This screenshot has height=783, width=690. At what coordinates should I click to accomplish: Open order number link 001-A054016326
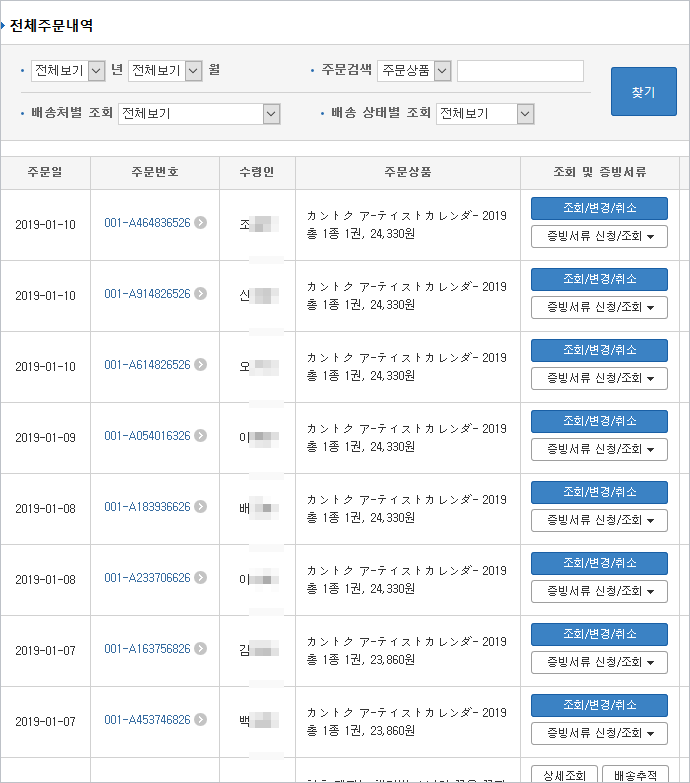pos(147,436)
